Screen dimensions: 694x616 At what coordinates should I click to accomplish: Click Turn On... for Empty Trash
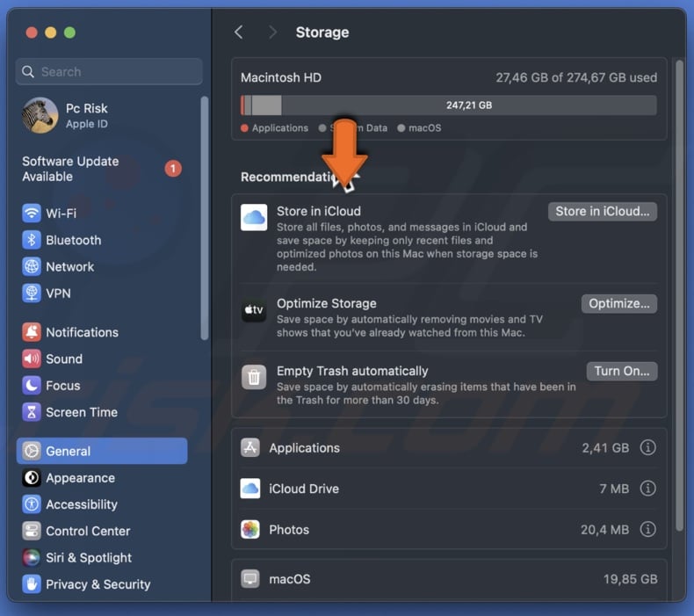point(622,371)
